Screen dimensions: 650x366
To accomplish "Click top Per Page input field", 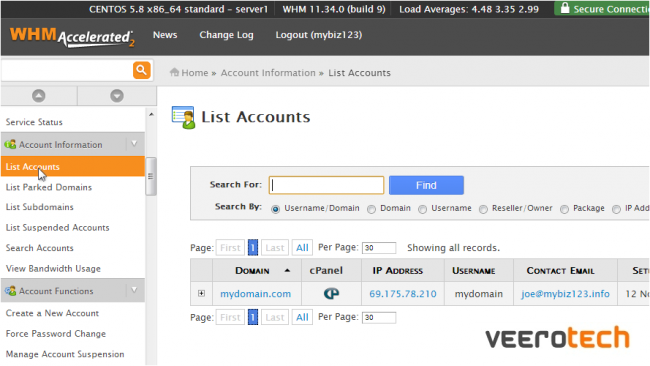I will click(x=379, y=248).
